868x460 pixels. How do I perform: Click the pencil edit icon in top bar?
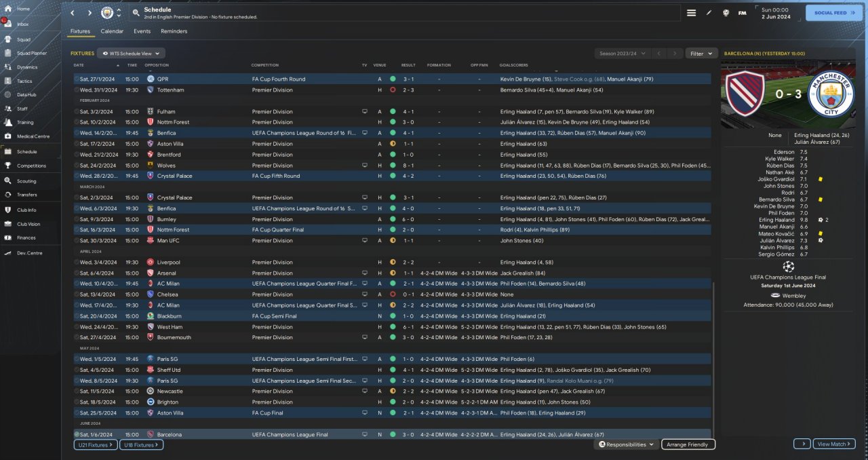[709, 13]
